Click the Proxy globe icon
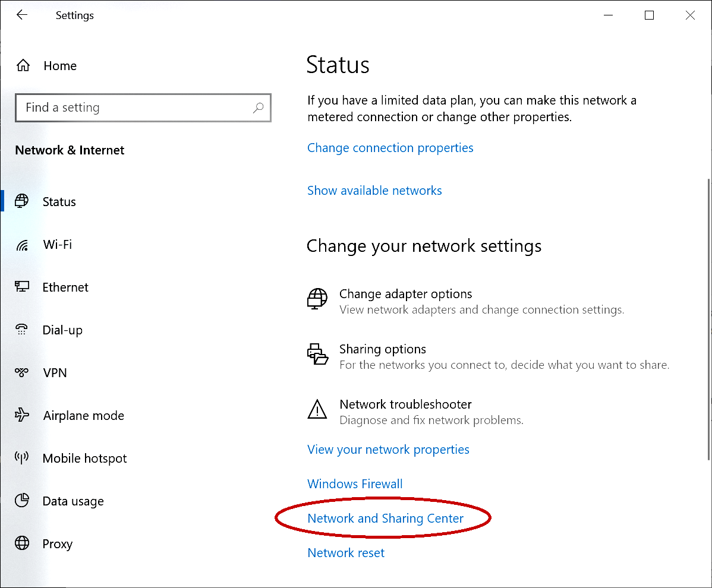712x588 pixels. (x=23, y=543)
